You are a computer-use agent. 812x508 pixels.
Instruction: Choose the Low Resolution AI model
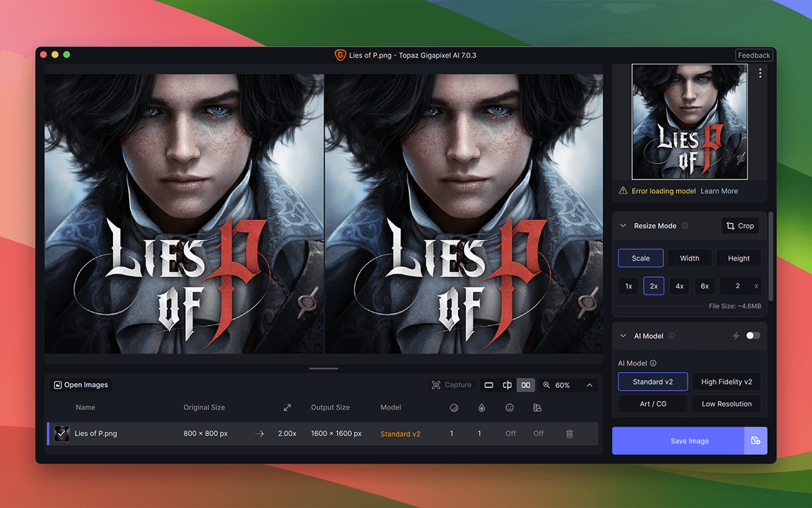pos(727,404)
